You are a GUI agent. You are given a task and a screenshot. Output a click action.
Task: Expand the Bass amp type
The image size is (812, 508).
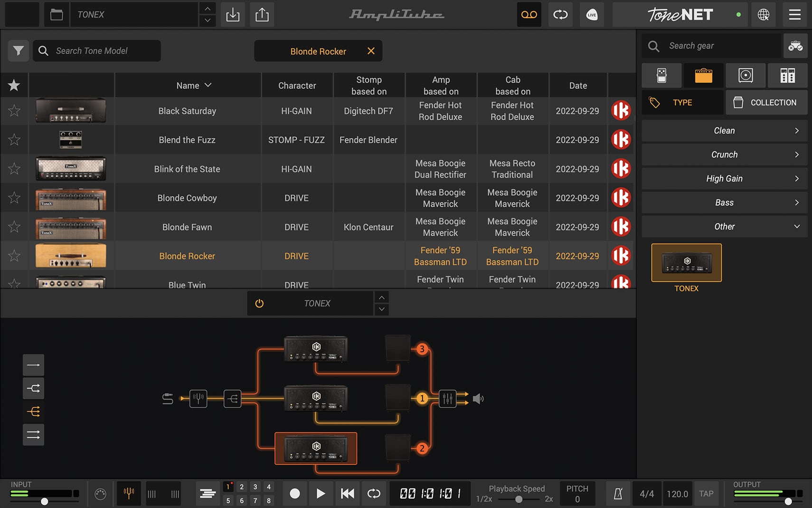pyautogui.click(x=724, y=202)
